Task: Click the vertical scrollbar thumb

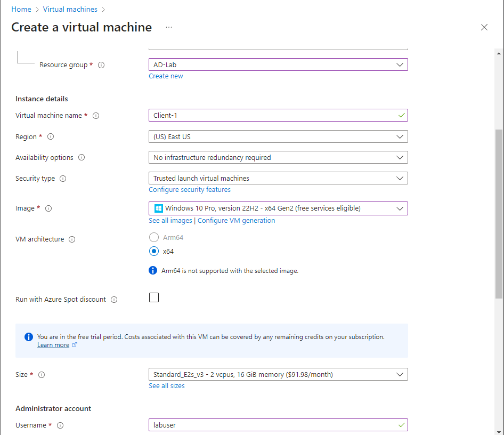Action: (499, 214)
